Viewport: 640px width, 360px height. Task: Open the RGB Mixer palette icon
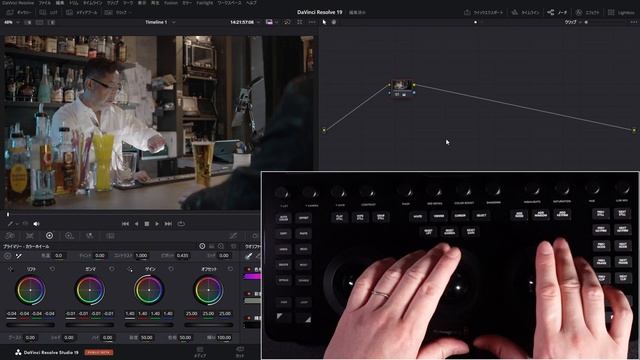[x=89, y=236]
